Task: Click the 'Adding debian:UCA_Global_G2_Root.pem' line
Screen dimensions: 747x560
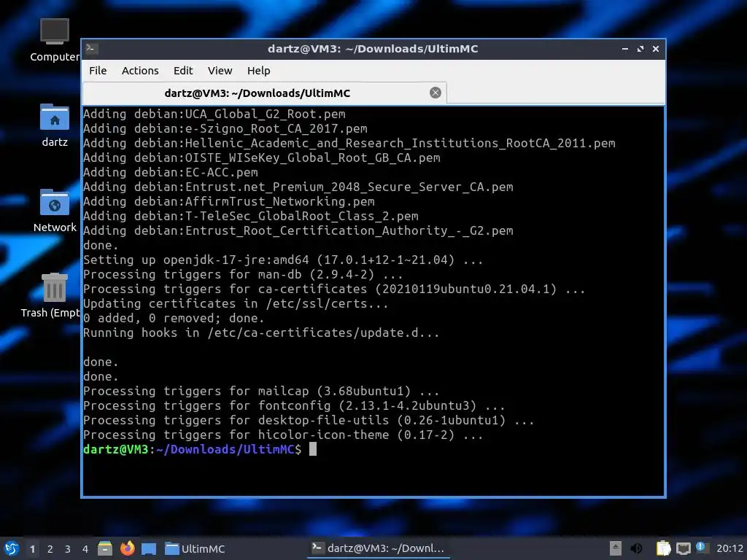Action: click(x=214, y=114)
